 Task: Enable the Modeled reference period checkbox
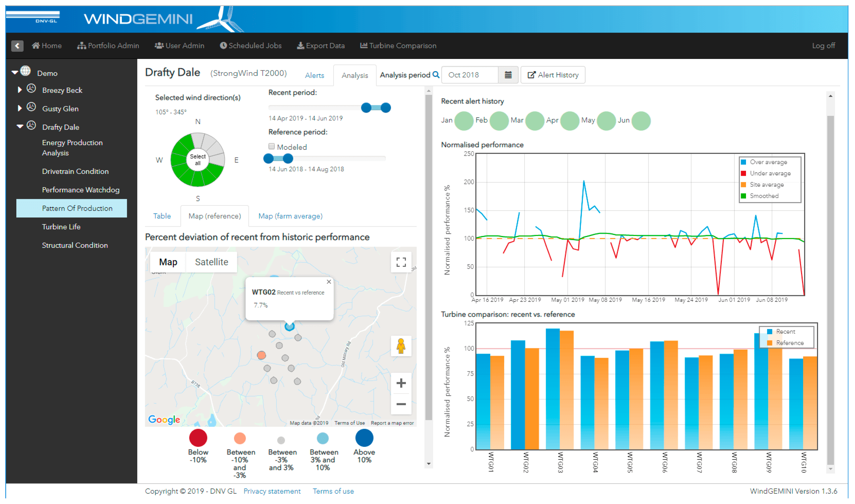point(271,147)
